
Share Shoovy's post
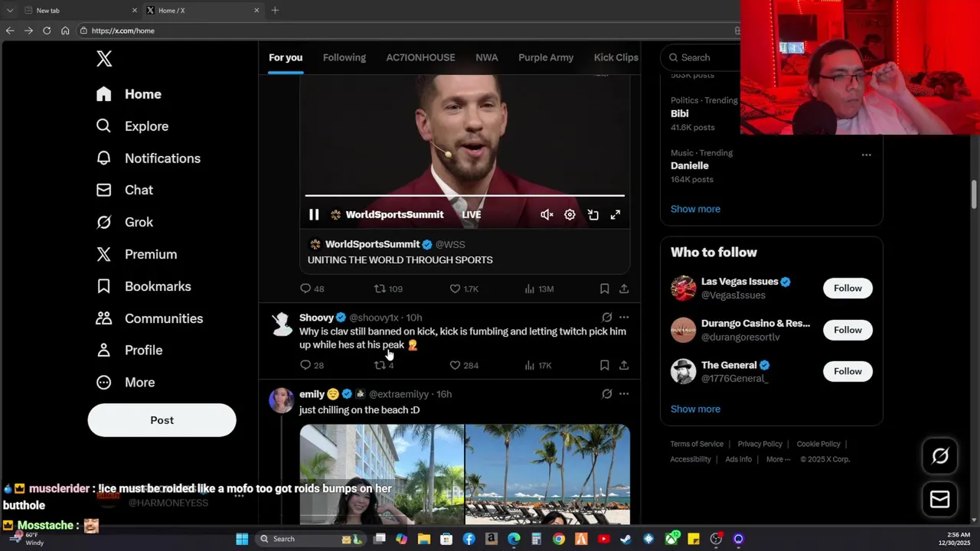point(624,365)
